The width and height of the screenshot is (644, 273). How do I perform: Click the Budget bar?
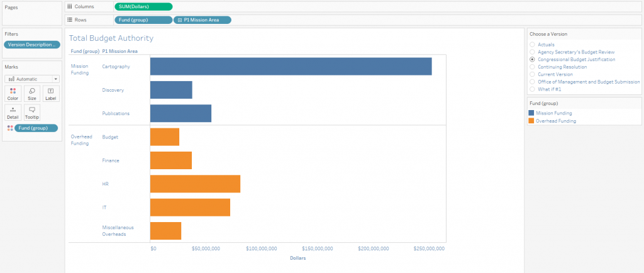point(165,136)
